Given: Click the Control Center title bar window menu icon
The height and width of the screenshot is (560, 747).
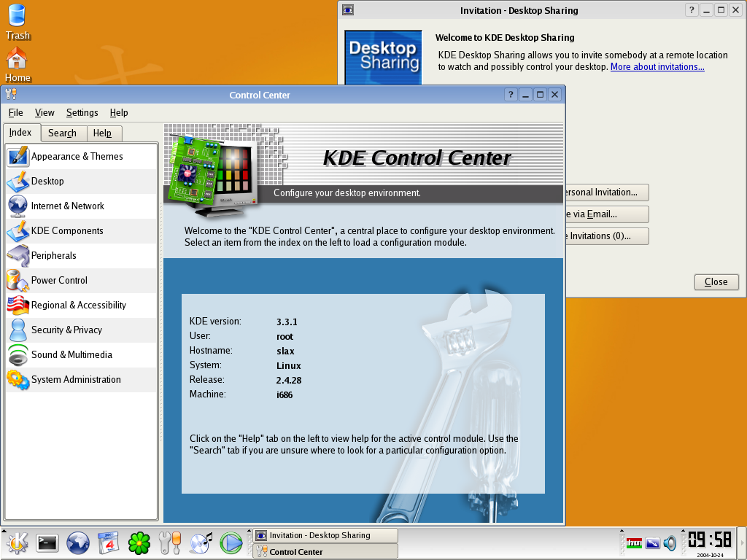Looking at the screenshot, I should click(11, 94).
